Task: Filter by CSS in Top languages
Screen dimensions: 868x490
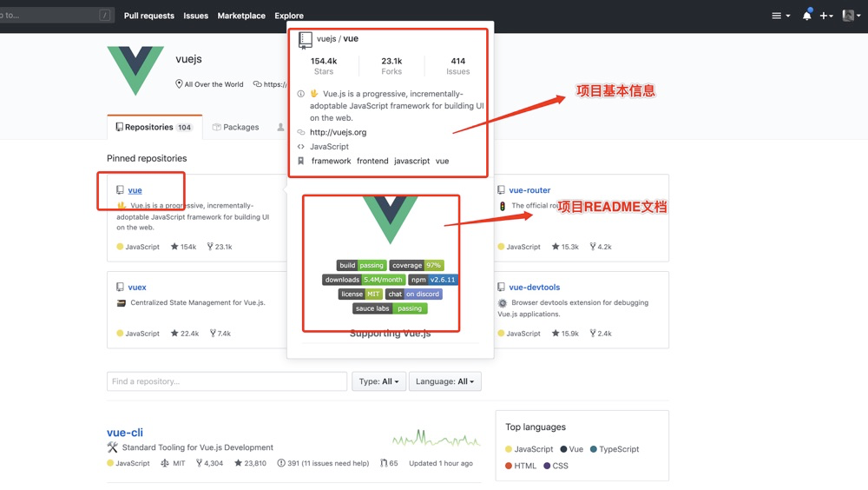Action: 556,466
